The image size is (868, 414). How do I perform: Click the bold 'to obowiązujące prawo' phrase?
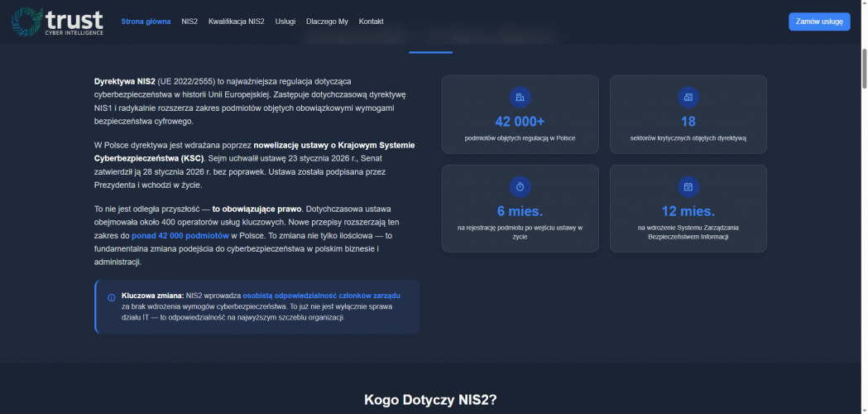coord(257,209)
